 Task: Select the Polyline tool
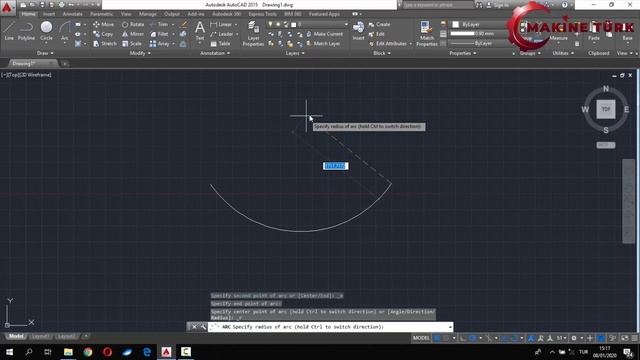pyautogui.click(x=26, y=31)
